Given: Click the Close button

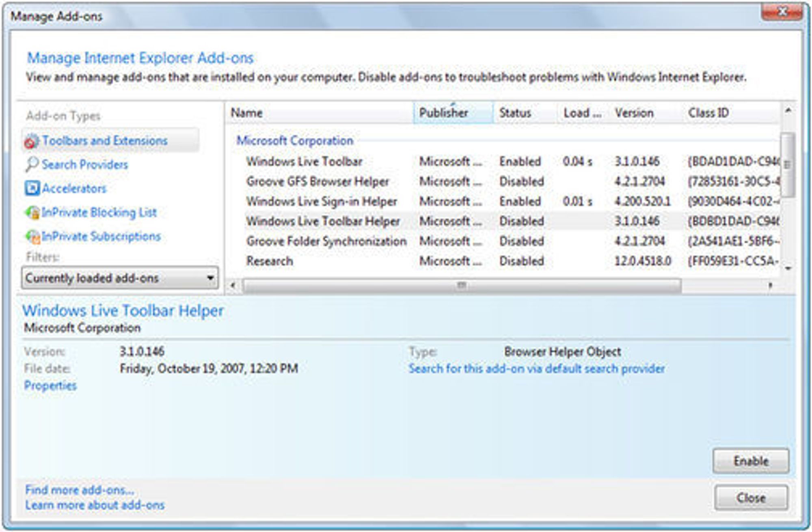Looking at the screenshot, I should [x=751, y=498].
